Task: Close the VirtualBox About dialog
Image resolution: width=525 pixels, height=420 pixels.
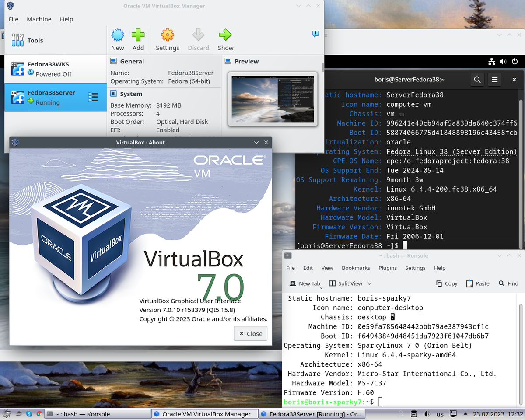Action: [250, 333]
